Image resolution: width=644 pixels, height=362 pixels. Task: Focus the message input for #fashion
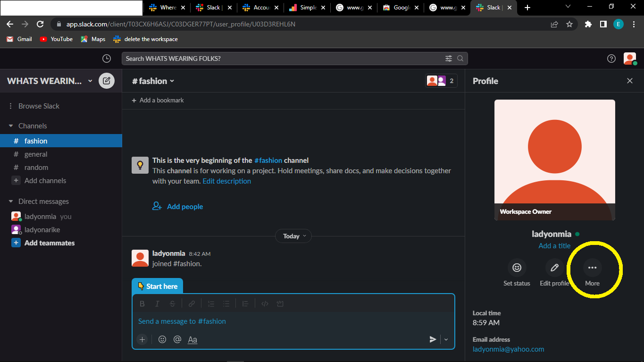pos(293,321)
